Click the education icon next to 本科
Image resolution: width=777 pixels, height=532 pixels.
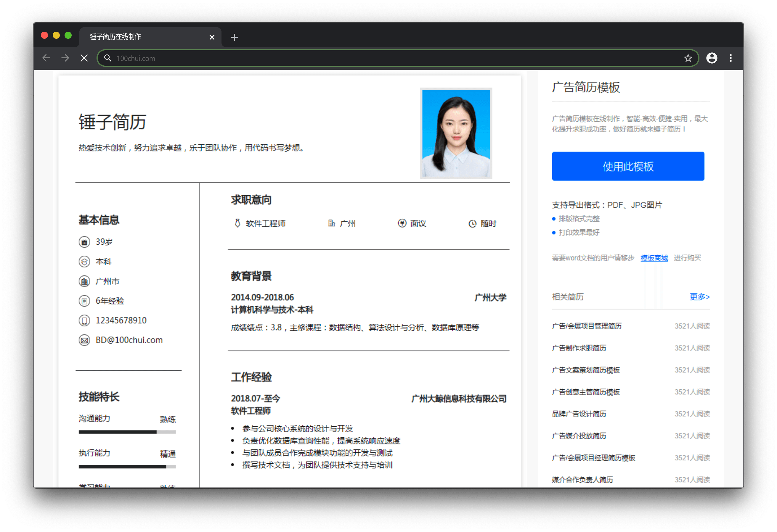pos(84,262)
